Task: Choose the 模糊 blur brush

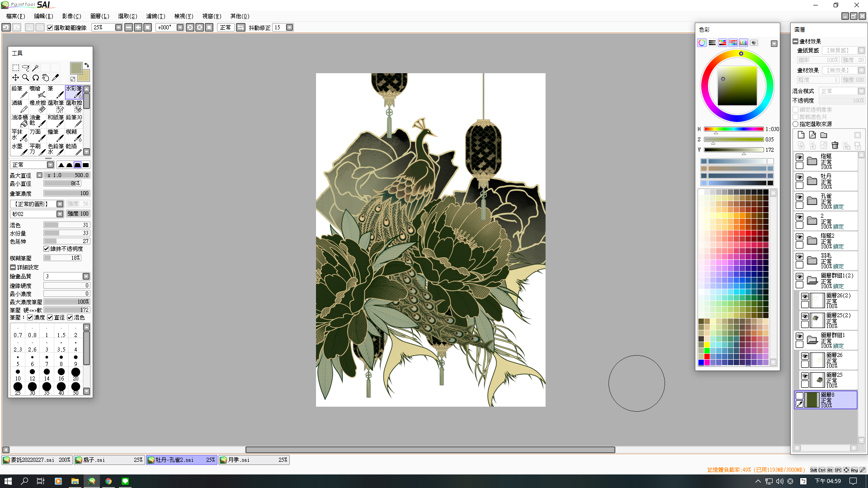Action: tap(74, 135)
